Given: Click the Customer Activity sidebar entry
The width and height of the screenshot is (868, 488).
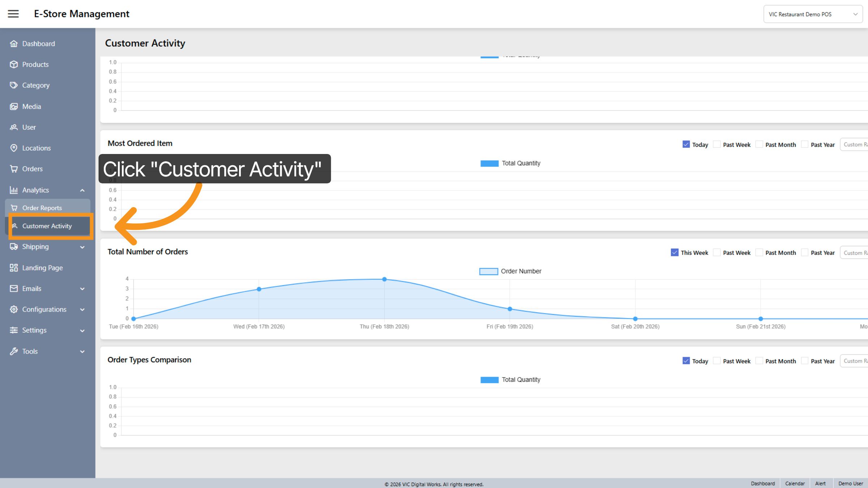Looking at the screenshot, I should click(47, 226).
